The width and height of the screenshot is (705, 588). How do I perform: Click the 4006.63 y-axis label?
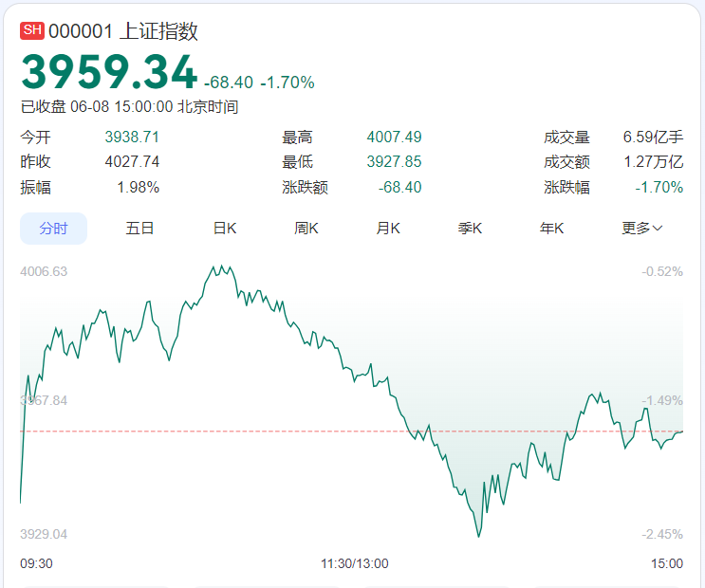point(44,271)
